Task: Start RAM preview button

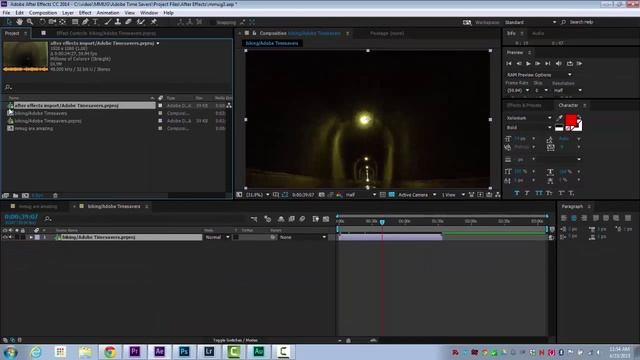Action: pos(579,64)
